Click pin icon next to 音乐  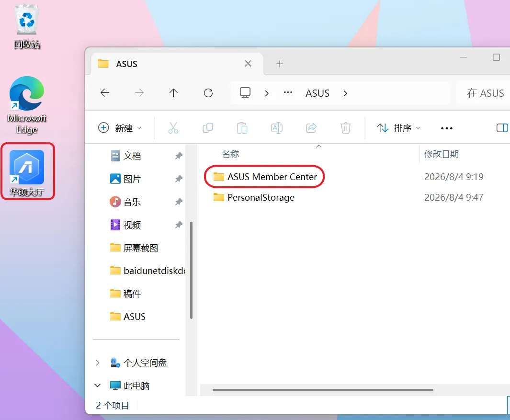(179, 202)
